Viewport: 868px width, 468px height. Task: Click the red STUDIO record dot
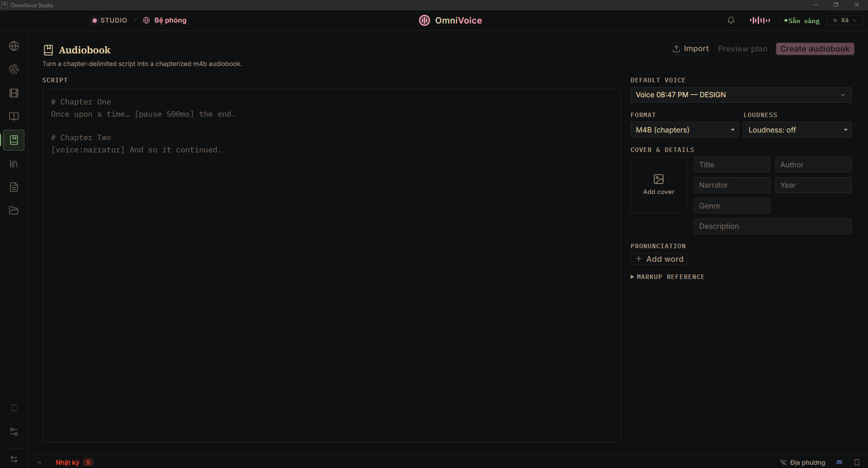coord(94,20)
